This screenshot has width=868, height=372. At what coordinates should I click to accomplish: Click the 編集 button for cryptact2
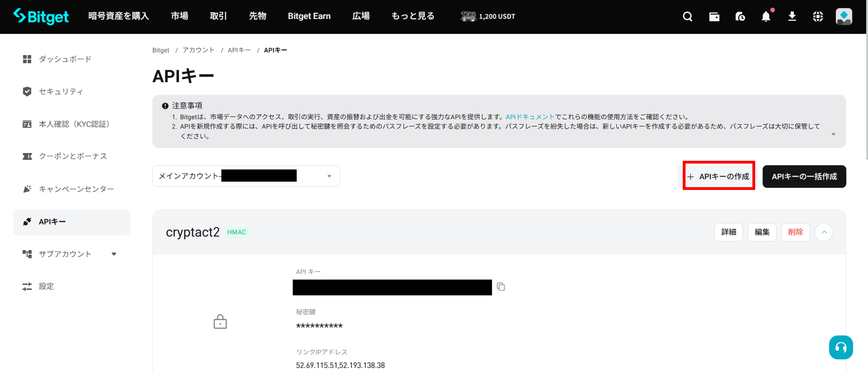tap(762, 232)
